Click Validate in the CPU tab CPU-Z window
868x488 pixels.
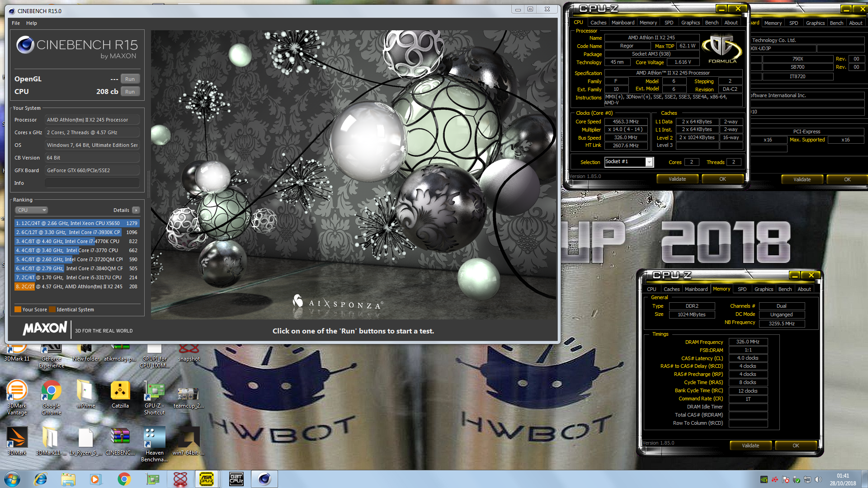coord(677,179)
